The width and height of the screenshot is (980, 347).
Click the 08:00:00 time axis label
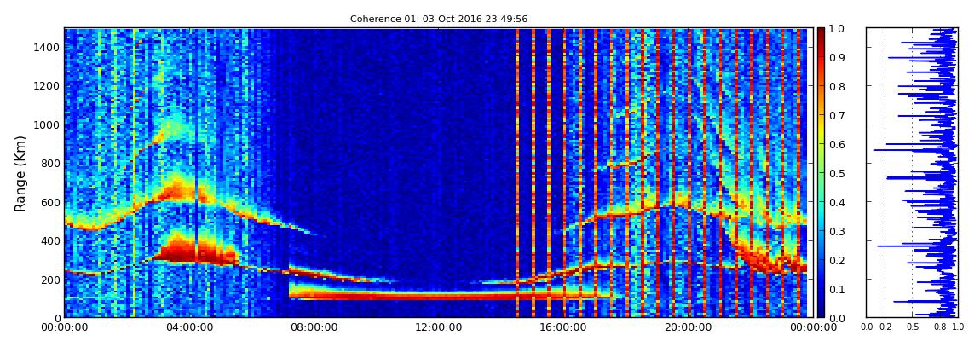(x=315, y=327)
